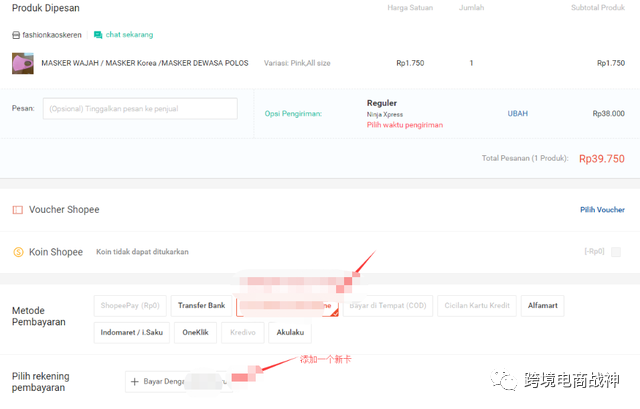640x409 pixels.
Task: Click the Rp38.000 shipping cost
Action: (x=609, y=113)
